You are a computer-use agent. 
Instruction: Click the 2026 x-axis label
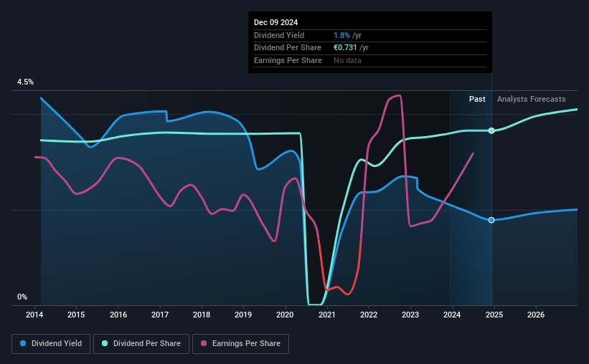coord(536,315)
